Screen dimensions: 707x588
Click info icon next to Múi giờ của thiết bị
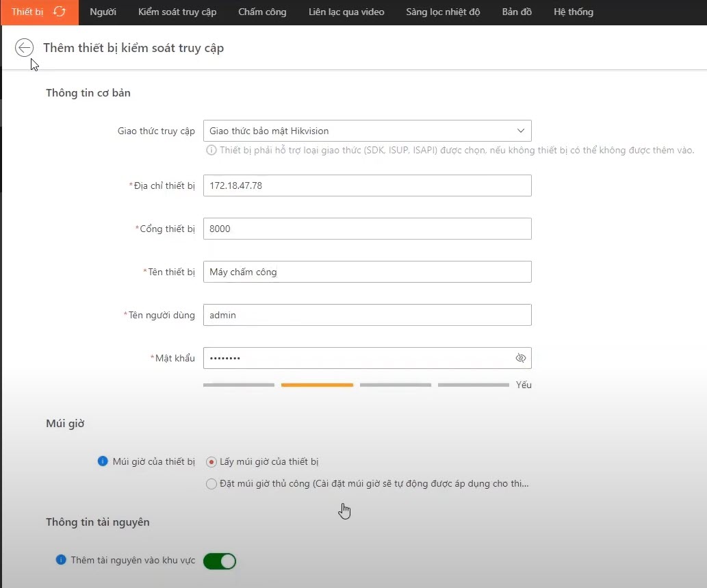[103, 461]
